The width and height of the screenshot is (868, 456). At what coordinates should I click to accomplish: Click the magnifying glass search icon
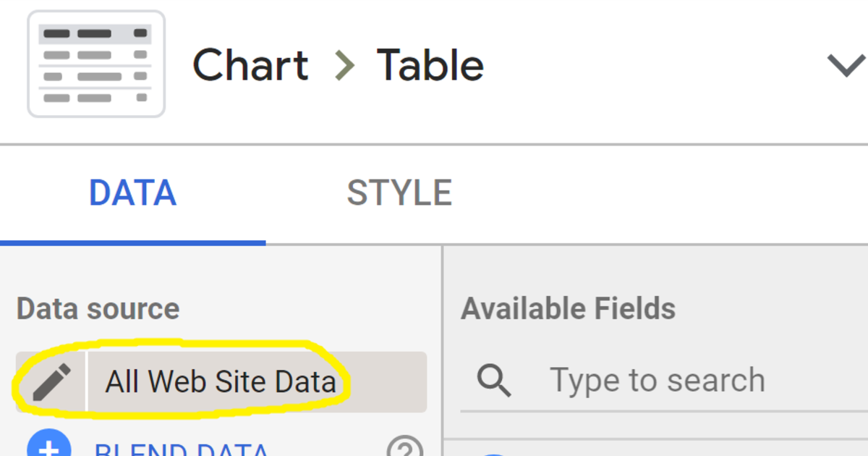pos(495,381)
